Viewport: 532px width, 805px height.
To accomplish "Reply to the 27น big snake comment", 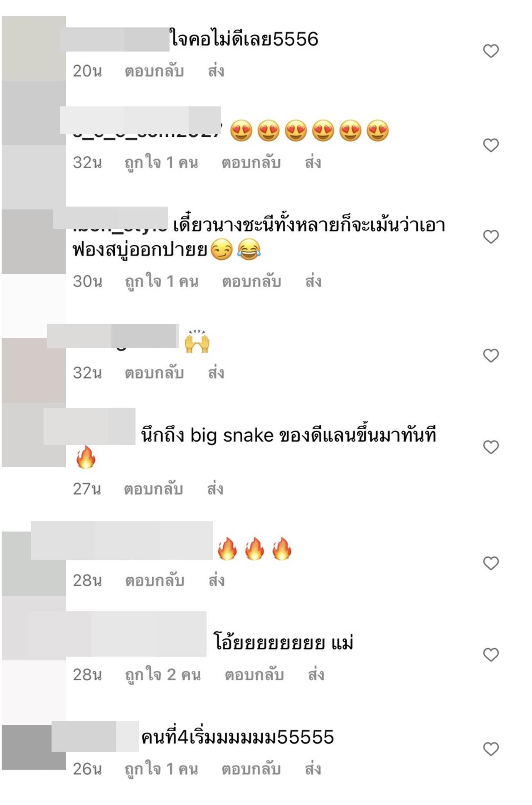I will tap(153, 489).
